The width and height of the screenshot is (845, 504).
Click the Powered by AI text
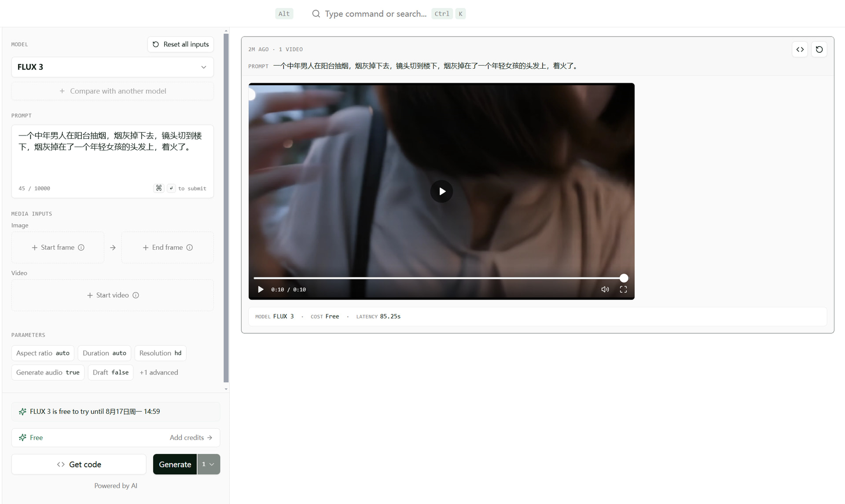point(116,486)
